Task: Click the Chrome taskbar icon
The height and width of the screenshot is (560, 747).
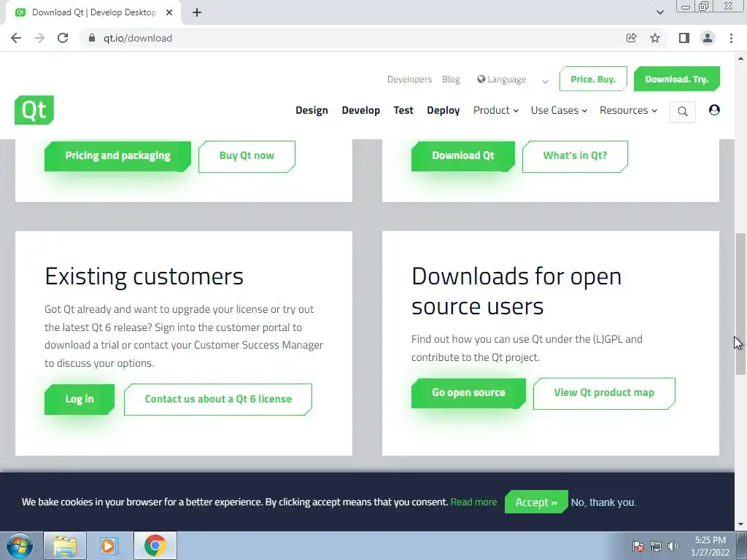Action: (155, 545)
